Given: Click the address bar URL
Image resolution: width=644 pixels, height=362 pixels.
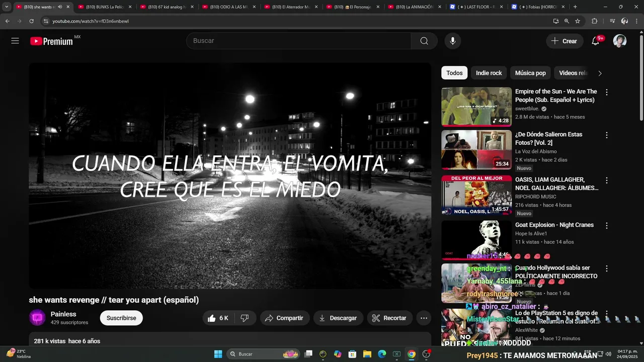Looking at the screenshot, I should (91, 21).
